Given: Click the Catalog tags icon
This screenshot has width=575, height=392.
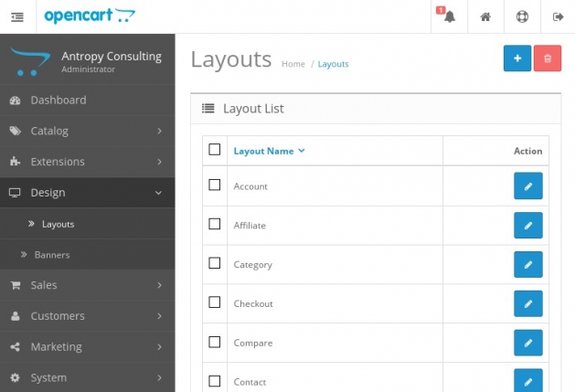Looking at the screenshot, I should 15,131.
